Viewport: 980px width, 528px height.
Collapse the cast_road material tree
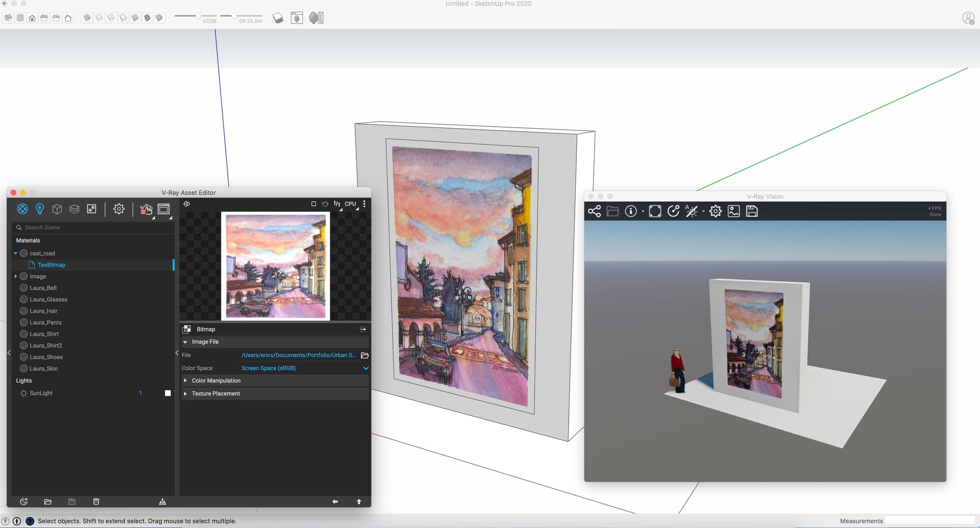coord(16,253)
